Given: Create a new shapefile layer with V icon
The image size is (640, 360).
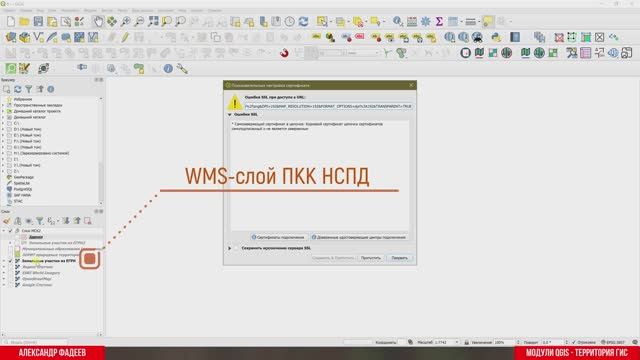Looking at the screenshot, I should tap(38, 38).
